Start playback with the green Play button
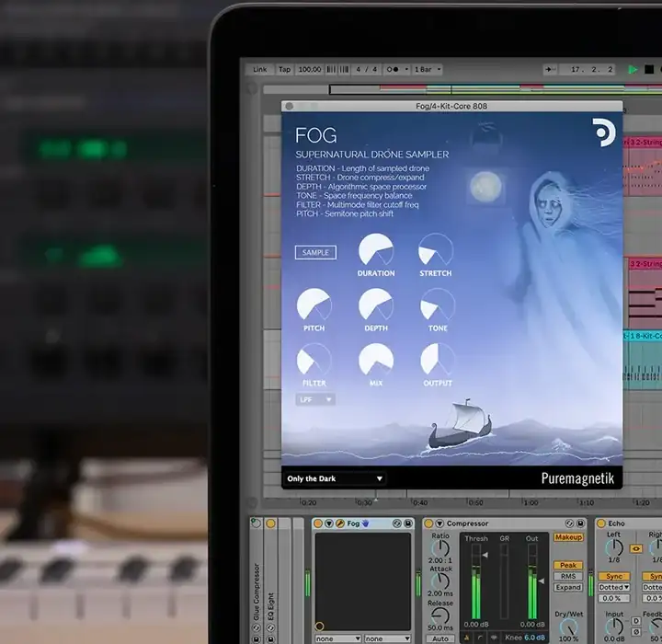 [x=633, y=69]
